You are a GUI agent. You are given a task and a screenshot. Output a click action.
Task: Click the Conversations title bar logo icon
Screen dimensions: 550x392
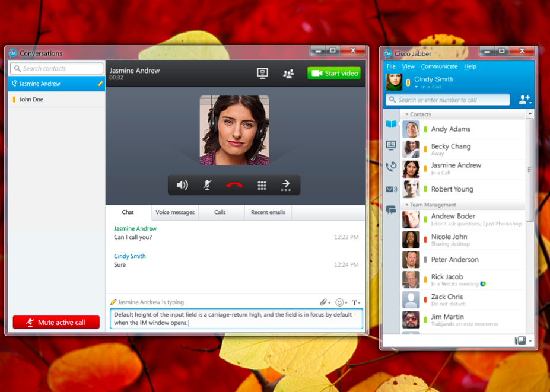pyautogui.click(x=13, y=53)
